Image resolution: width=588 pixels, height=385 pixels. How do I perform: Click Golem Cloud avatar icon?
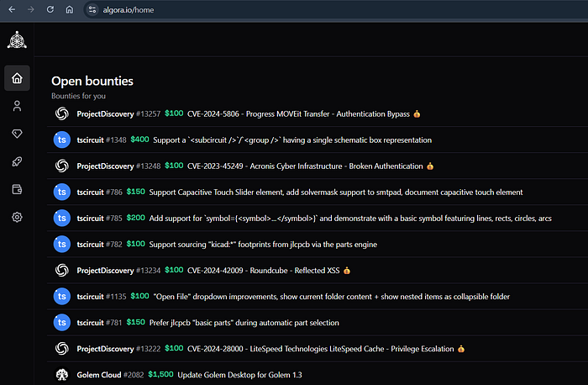tap(62, 375)
